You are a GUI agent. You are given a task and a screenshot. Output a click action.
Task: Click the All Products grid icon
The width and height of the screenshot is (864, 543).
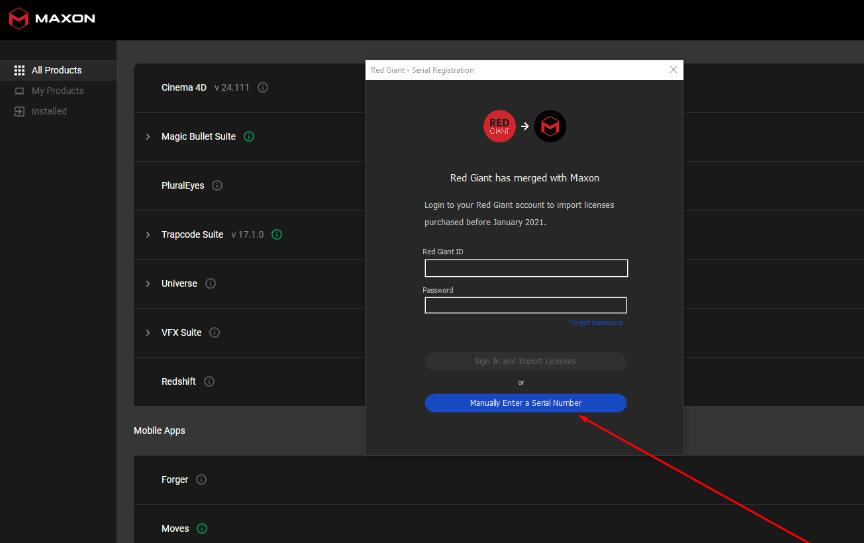[19, 71]
